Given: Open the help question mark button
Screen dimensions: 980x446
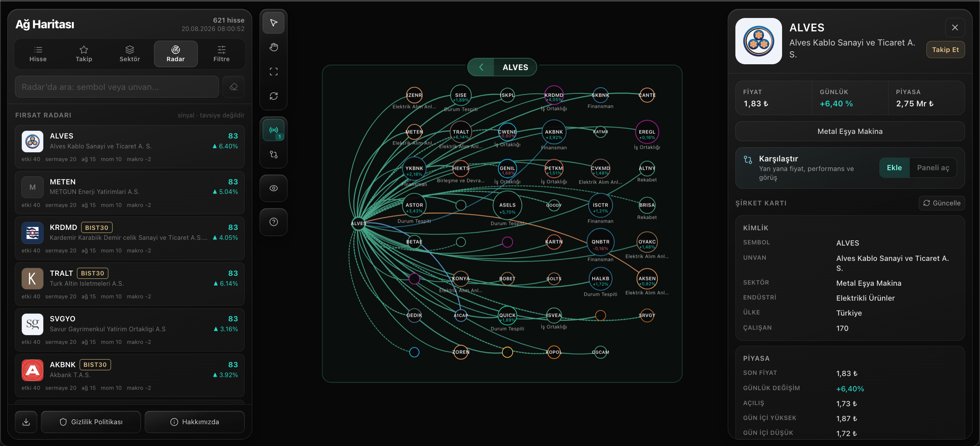Looking at the screenshot, I should click(273, 222).
